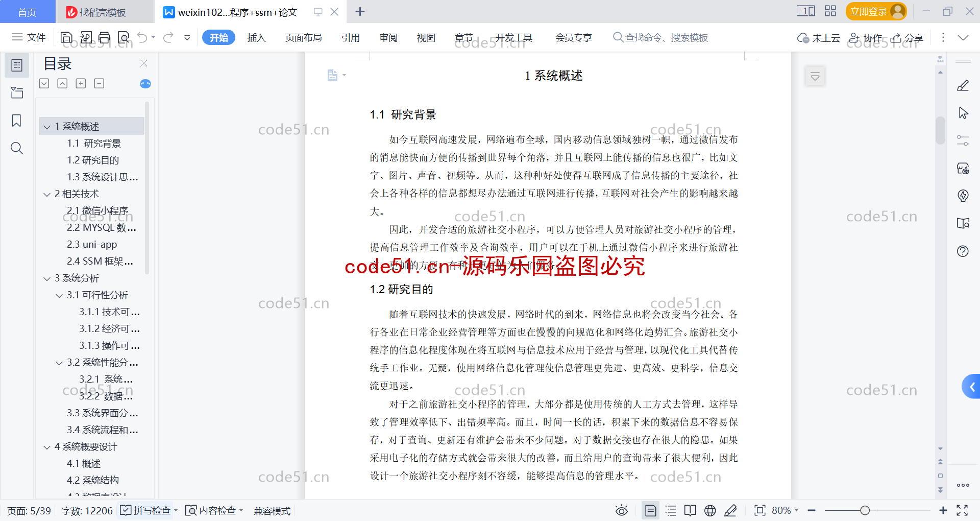Switch to page layout view
Viewport: 980px width, 521px height.
(x=650, y=510)
